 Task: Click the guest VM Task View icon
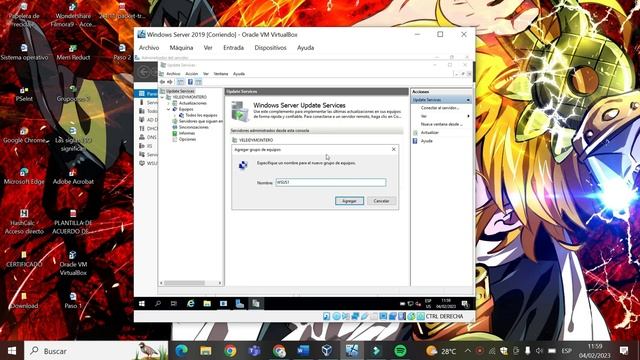click(174, 304)
